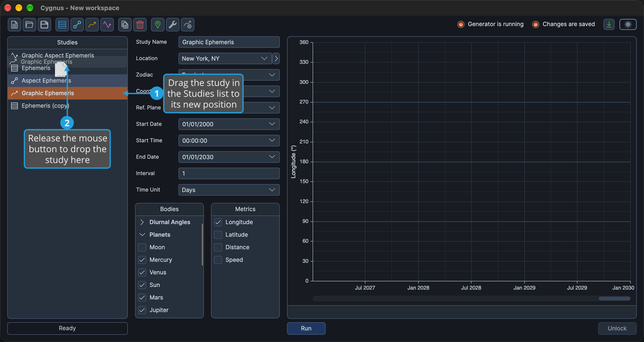
Task: Disable the Longitude metric checkbox
Action: click(218, 222)
